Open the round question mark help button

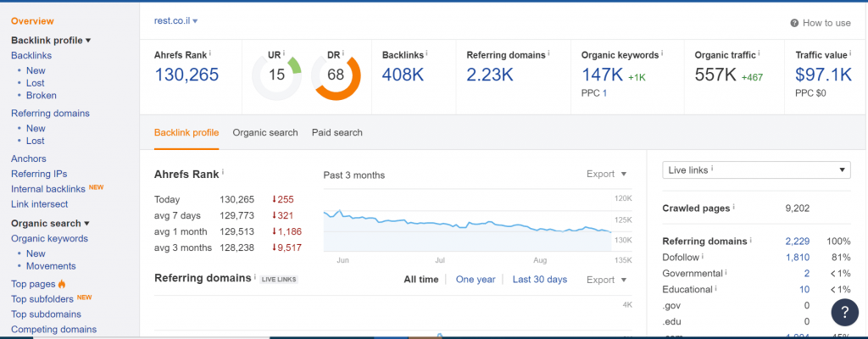point(845,312)
